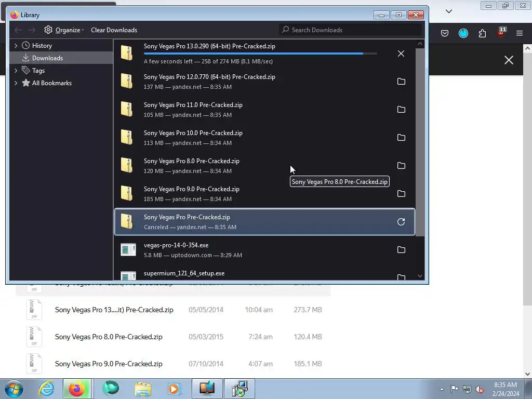532x399 pixels.
Task: Open the monitor application in the taskbar
Action: [207, 389]
